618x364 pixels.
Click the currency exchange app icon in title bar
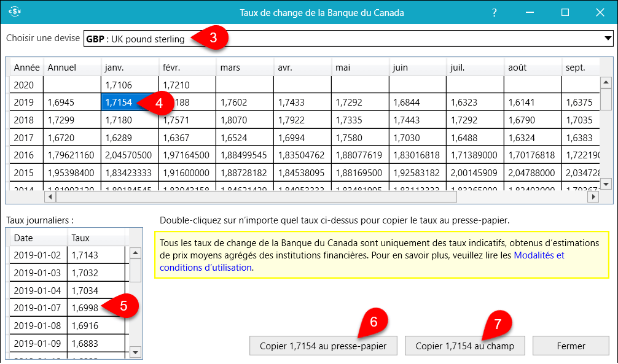click(15, 12)
